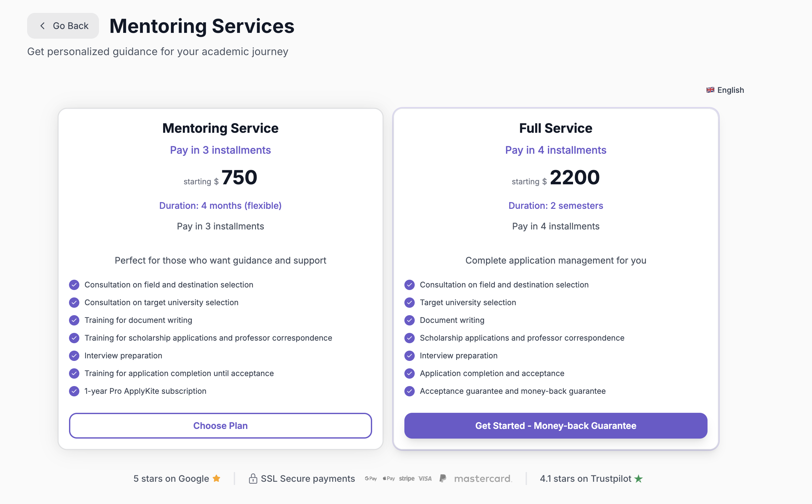
Task: Open the English language selector
Action: [725, 90]
